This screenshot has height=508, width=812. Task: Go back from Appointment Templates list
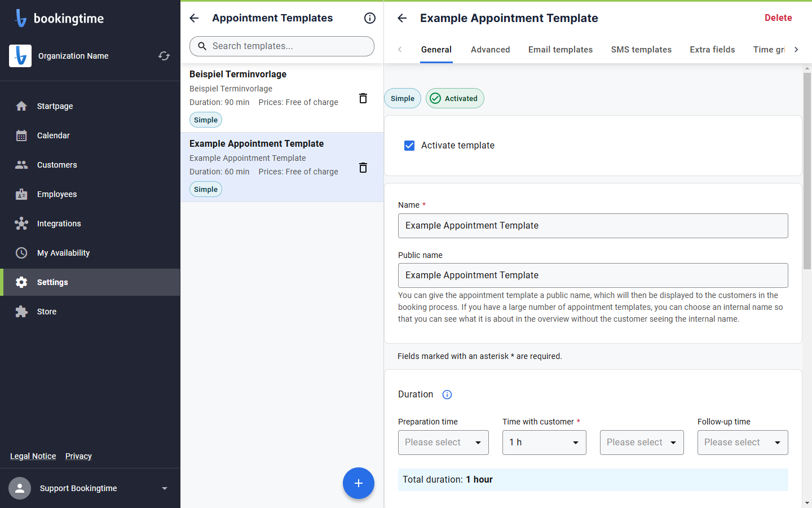(x=194, y=18)
